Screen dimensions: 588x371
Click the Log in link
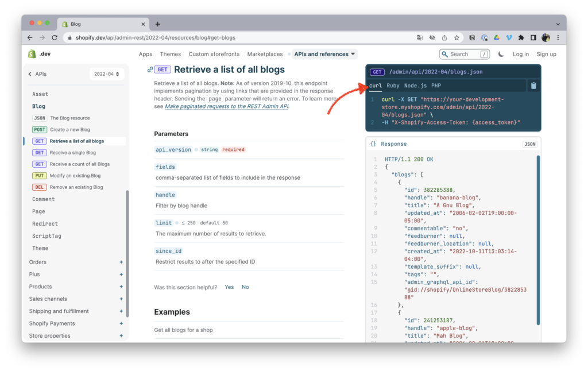point(521,54)
